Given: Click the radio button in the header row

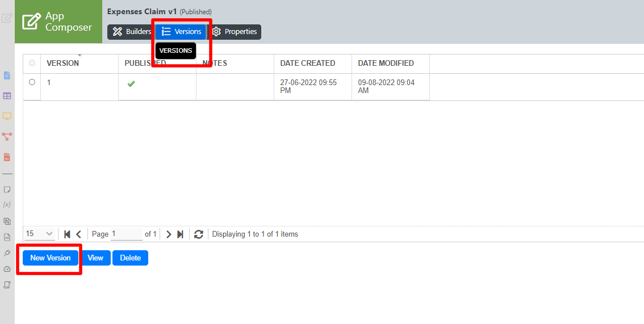Looking at the screenshot, I should [32, 63].
